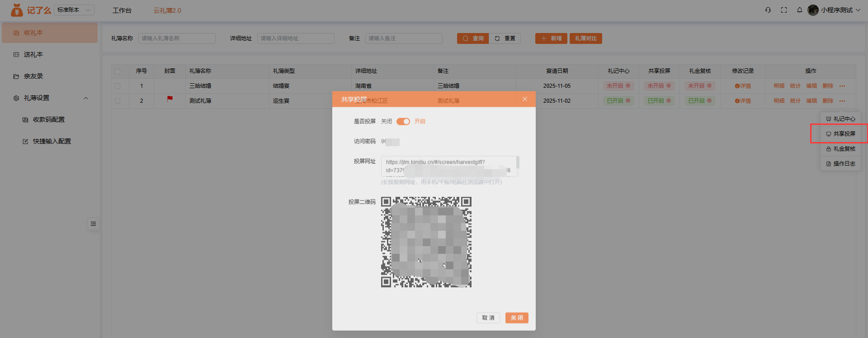Open 明细 for row 三哈结婚
868x338 pixels.
(779, 86)
